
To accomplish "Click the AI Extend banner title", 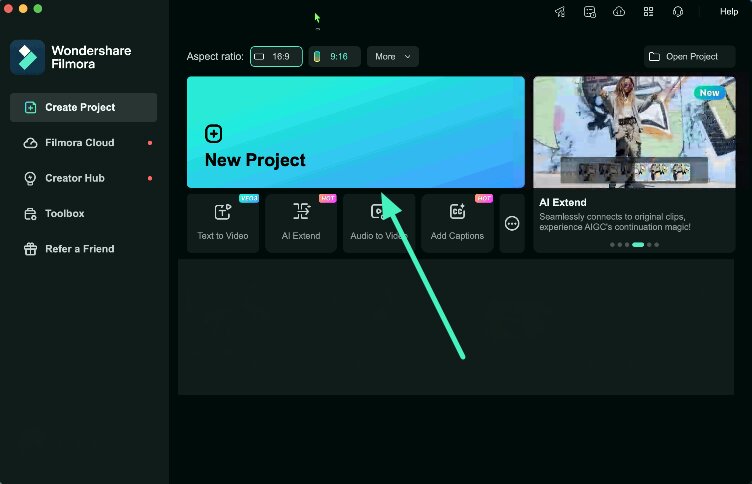I will click(563, 202).
